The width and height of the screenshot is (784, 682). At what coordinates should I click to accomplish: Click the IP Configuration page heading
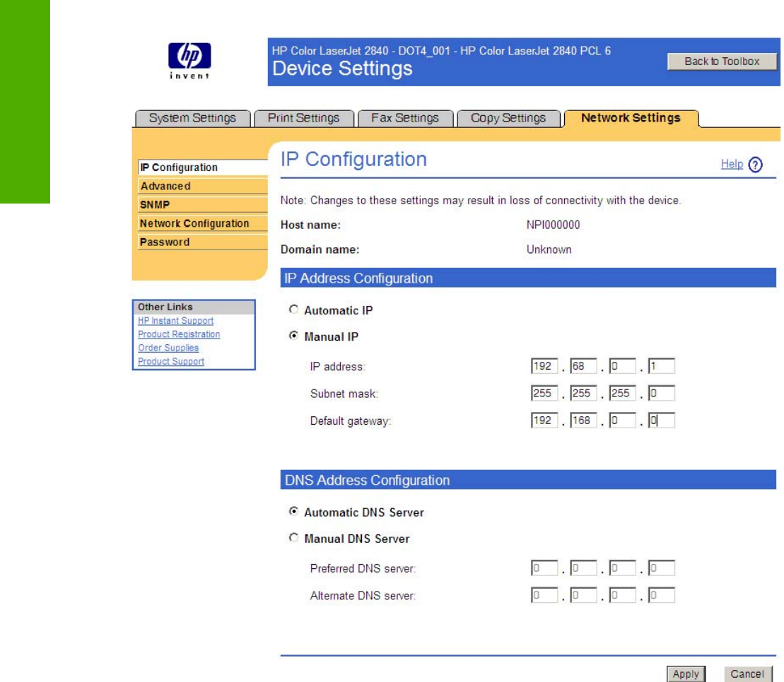pyautogui.click(x=353, y=160)
